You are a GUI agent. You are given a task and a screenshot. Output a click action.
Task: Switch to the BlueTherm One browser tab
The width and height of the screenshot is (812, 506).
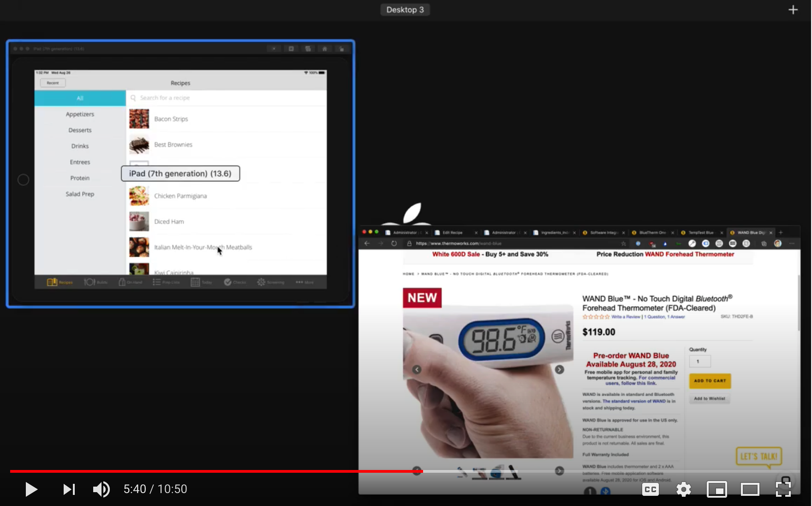pyautogui.click(x=652, y=233)
